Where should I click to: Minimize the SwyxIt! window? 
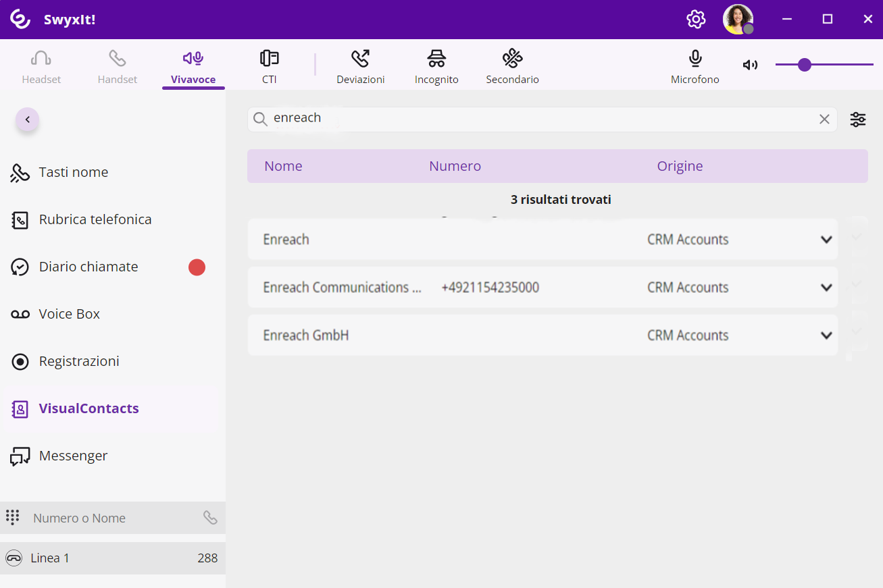(787, 19)
